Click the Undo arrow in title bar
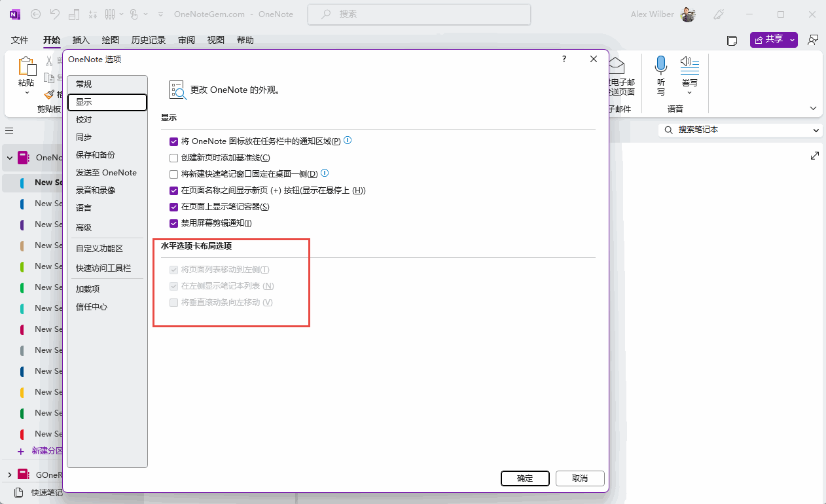The width and height of the screenshot is (826, 504). [55, 14]
